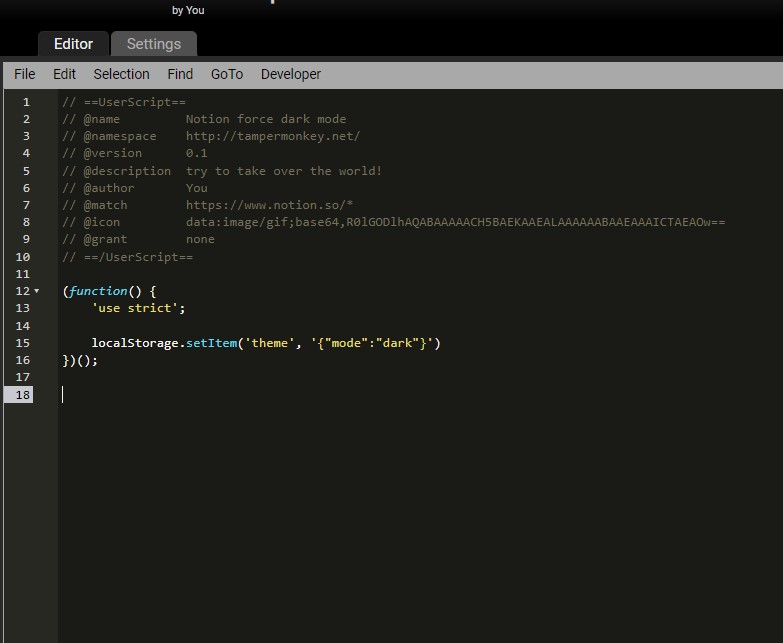The width and height of the screenshot is (783, 643).
Task: Click the line number 18 in gutter
Action: pos(22,395)
